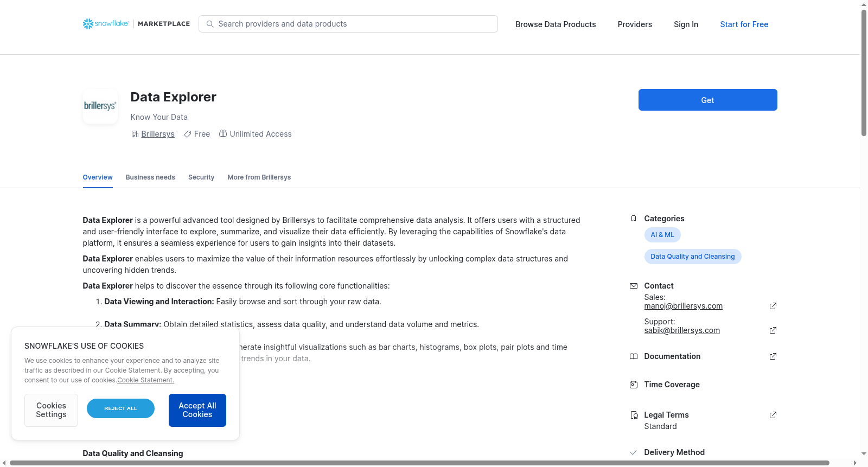Click the building icon beside Brillersys

click(x=135, y=134)
